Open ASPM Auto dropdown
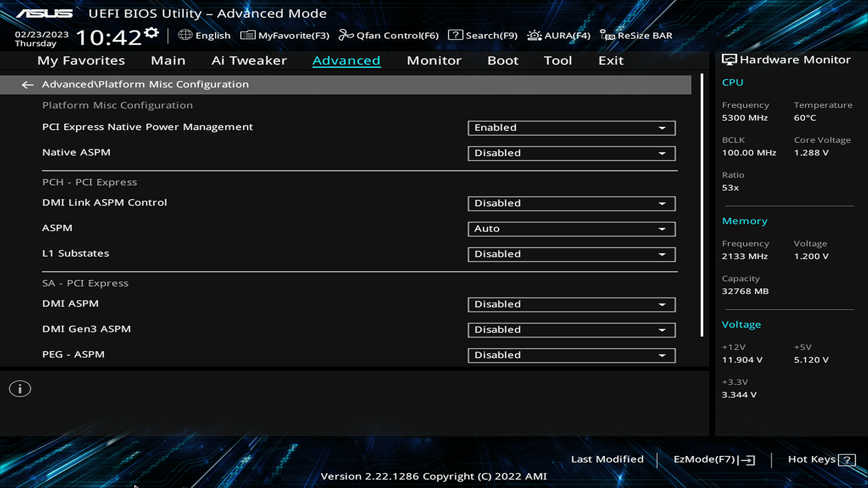Viewport: 868px width, 488px height. pos(571,229)
